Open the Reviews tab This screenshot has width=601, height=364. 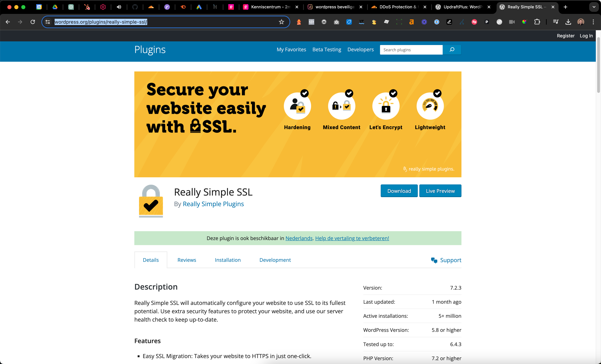tap(187, 260)
